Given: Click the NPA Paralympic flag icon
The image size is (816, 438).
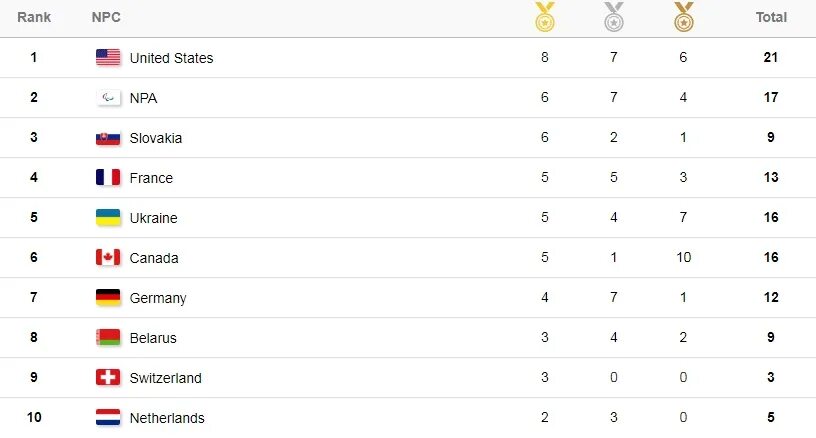Looking at the screenshot, I should 108,97.
